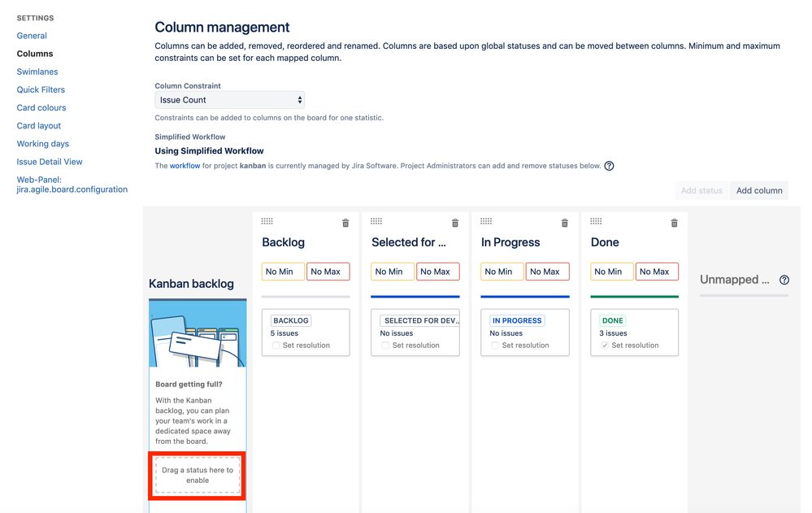Set Selected for column No Max constraint

(438, 272)
